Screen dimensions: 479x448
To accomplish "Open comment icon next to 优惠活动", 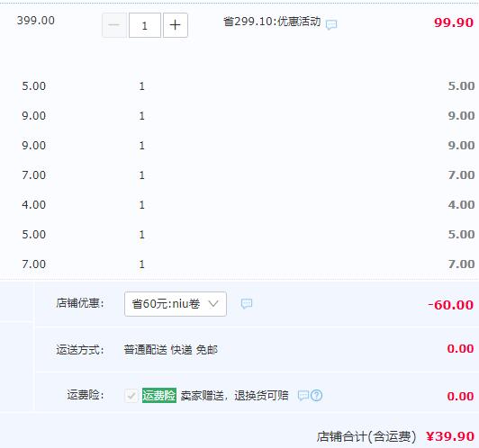I will point(331,24).
